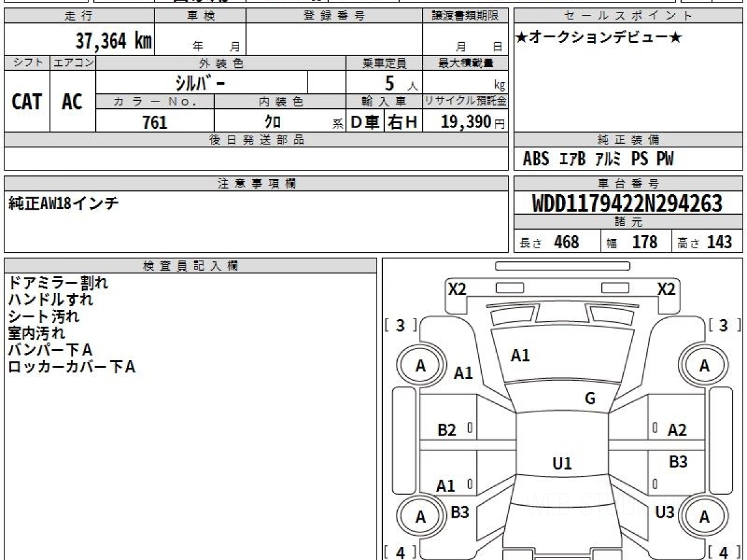Select the chassis number WDD1179422N294263
The width and height of the screenshot is (747, 560).
click(x=627, y=204)
